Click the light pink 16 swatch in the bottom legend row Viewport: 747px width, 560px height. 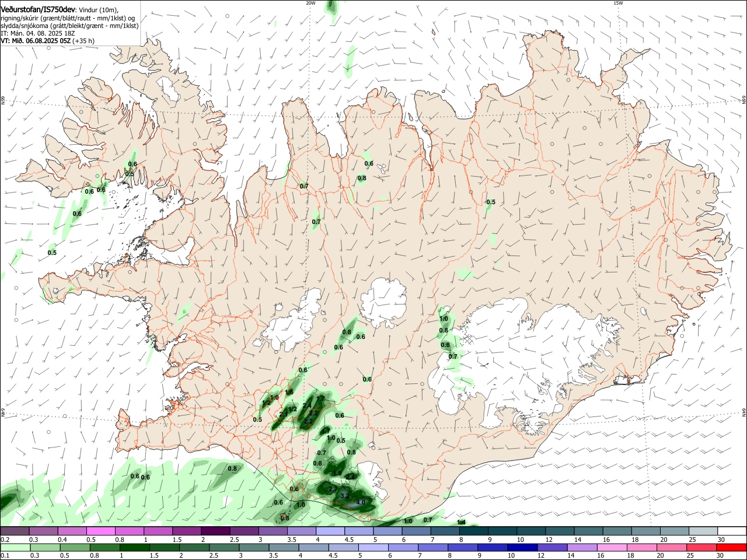coord(612,548)
